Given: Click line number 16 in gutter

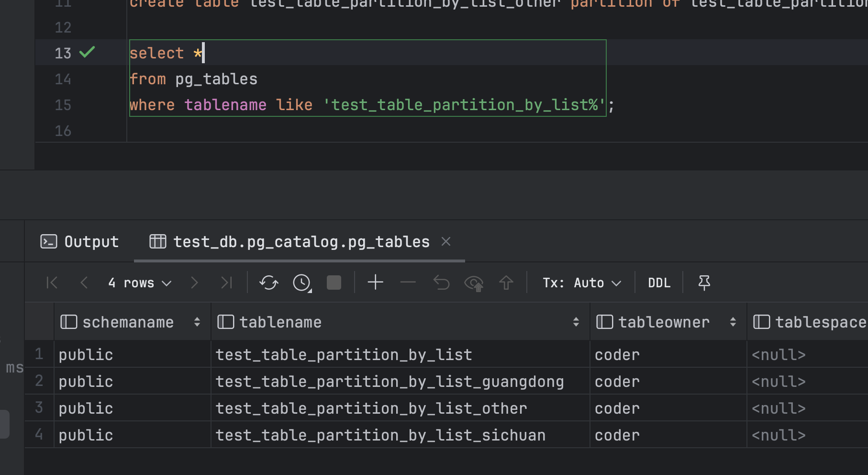Looking at the screenshot, I should 63,131.
